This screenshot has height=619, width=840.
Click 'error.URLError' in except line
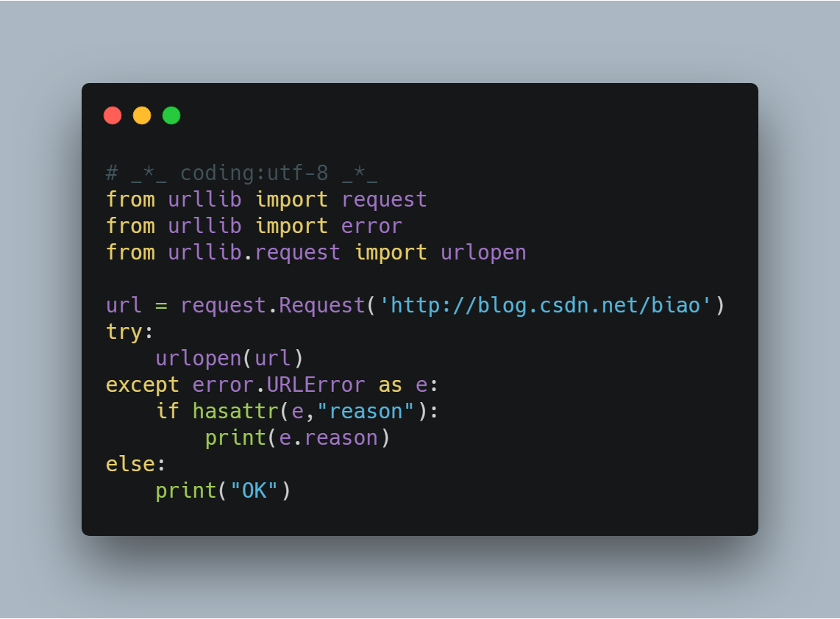point(279,385)
